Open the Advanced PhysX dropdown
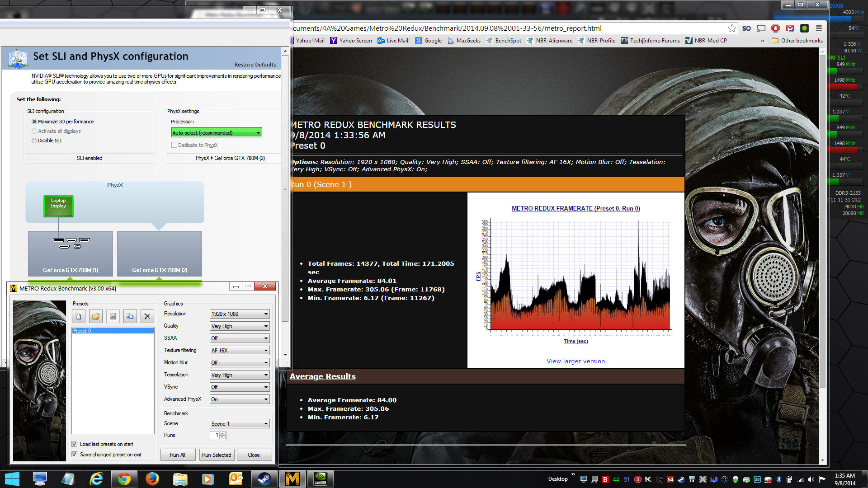The height and width of the screenshot is (488, 868). click(x=240, y=399)
